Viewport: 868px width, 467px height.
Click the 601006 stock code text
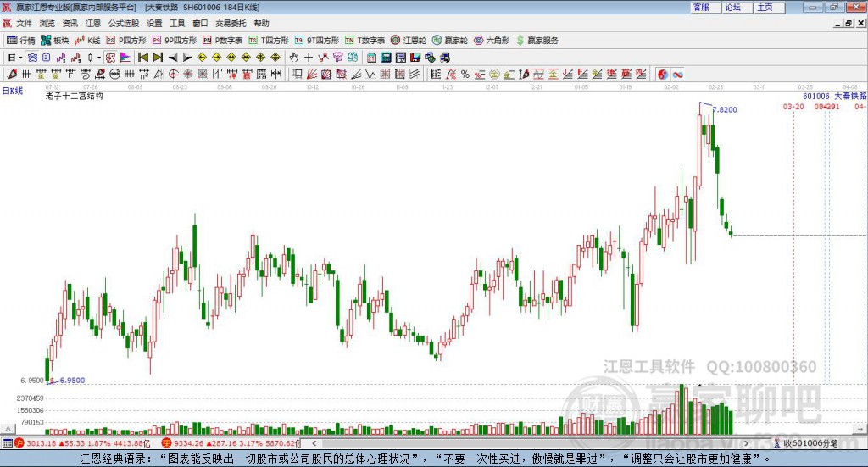(x=816, y=97)
